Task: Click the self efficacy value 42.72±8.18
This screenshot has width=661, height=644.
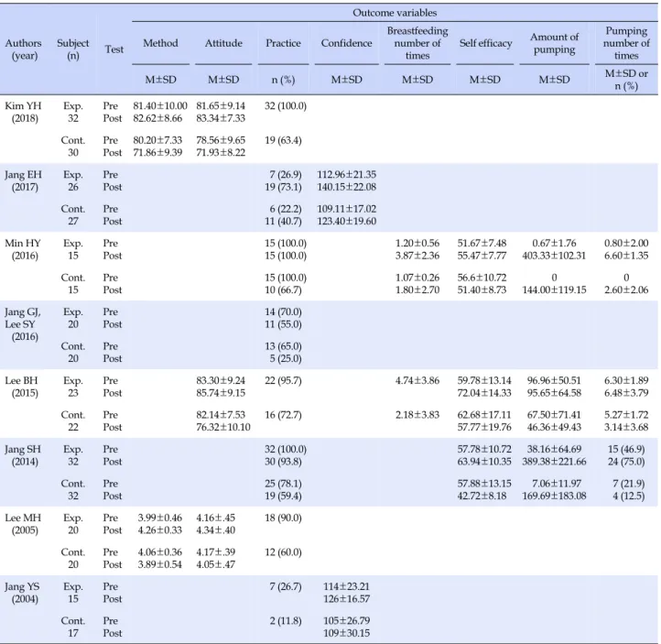Action: tap(482, 497)
